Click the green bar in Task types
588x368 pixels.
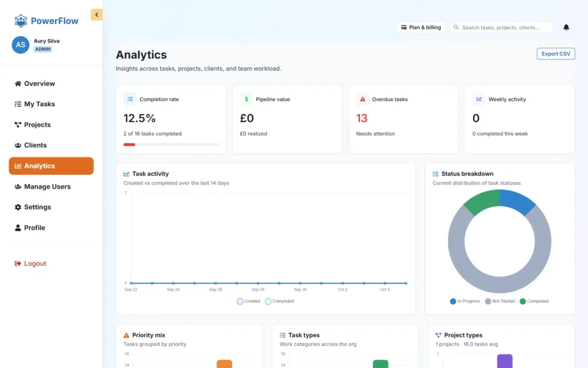pos(380,364)
